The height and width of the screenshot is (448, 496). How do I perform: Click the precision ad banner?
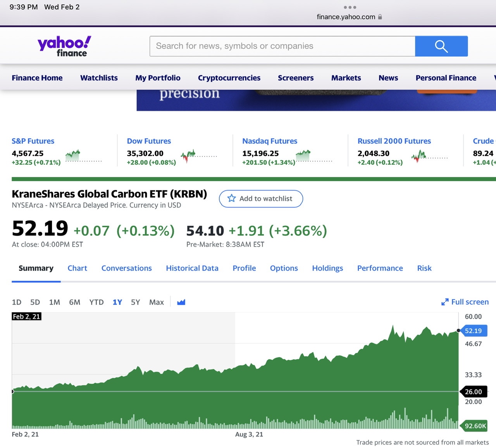coord(316,100)
